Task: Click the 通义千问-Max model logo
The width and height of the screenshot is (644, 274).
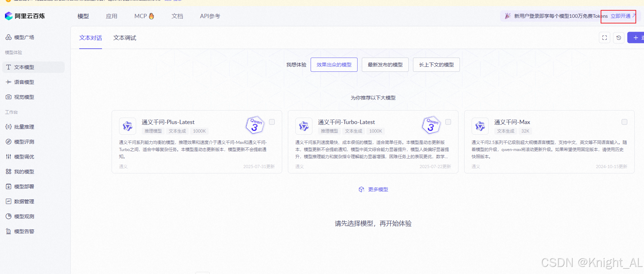Action: pyautogui.click(x=480, y=126)
